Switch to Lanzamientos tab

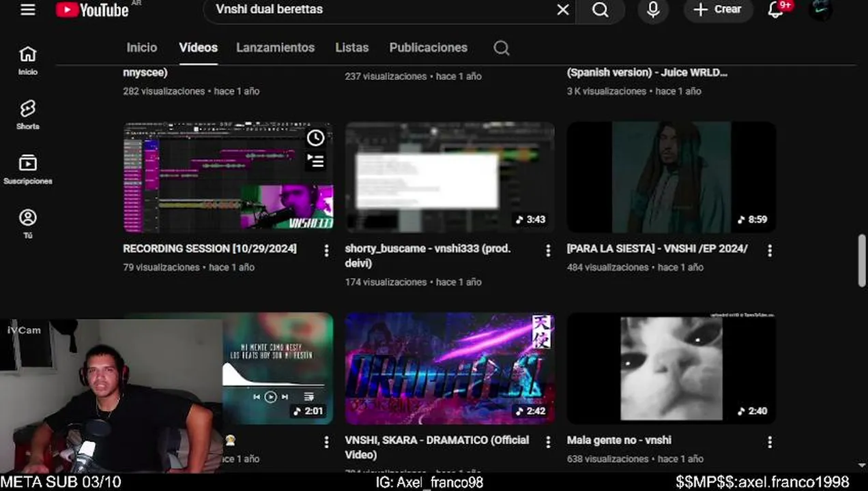(275, 48)
